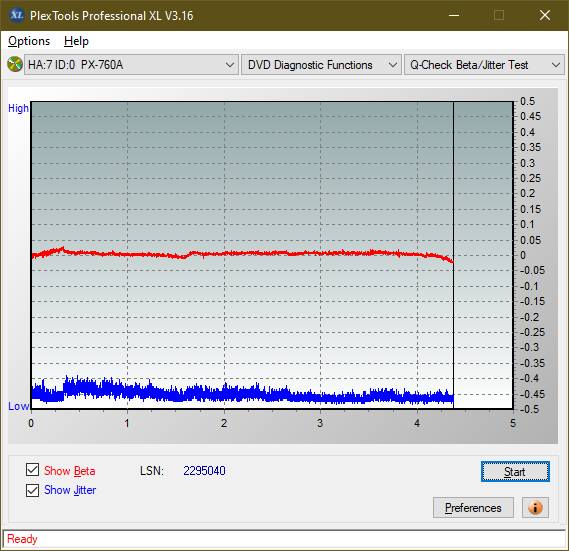The height and width of the screenshot is (551, 569).
Task: Click the red Show Beta label
Action: (x=70, y=471)
